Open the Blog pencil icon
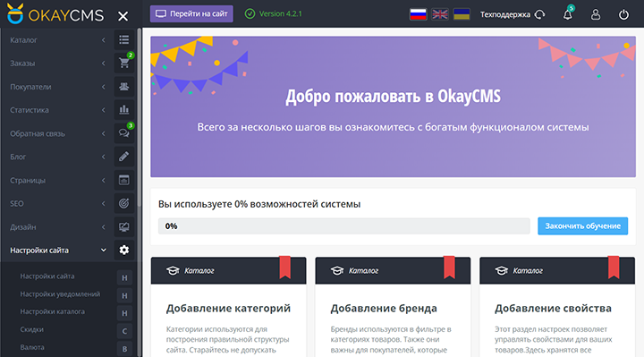The width and height of the screenshot is (644, 357). coord(124,157)
